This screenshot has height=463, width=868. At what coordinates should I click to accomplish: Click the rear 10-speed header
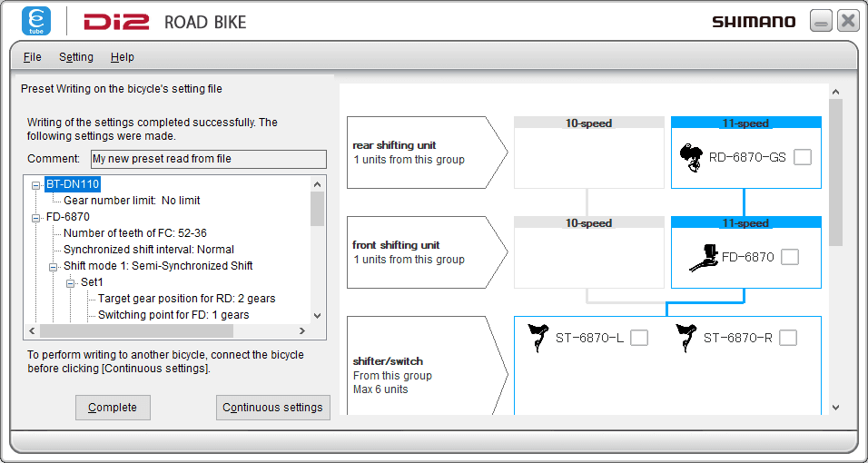point(589,123)
